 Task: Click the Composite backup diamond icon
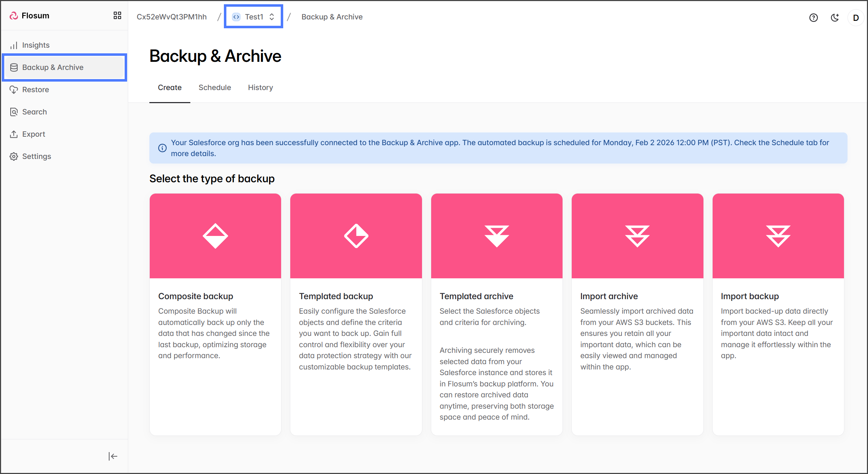click(x=215, y=236)
